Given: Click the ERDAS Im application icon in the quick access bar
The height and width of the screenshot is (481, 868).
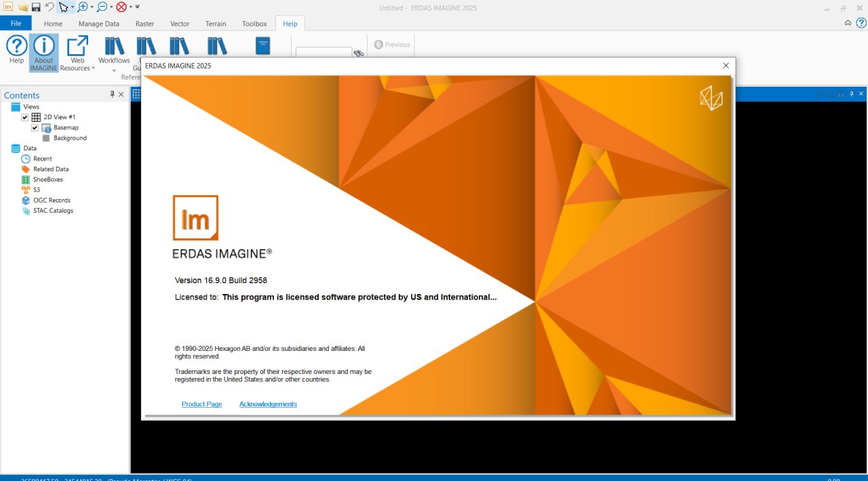Looking at the screenshot, I should tap(8, 7).
